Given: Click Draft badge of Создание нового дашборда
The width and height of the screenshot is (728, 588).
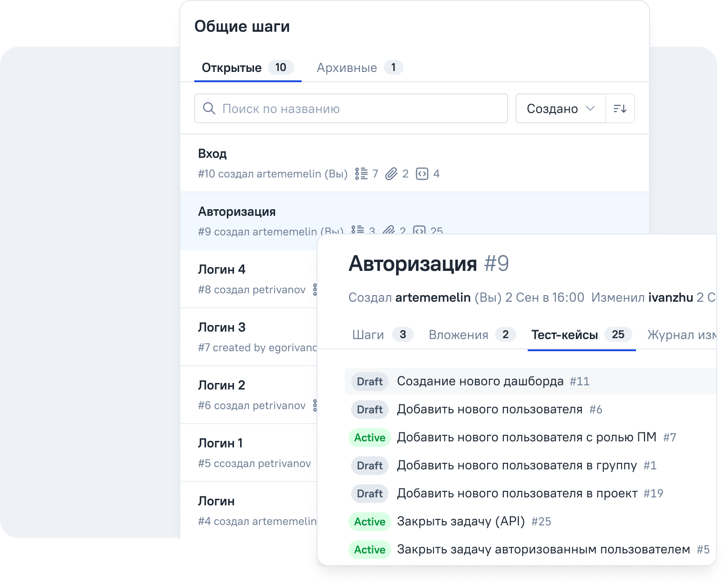Looking at the screenshot, I should click(x=370, y=382).
